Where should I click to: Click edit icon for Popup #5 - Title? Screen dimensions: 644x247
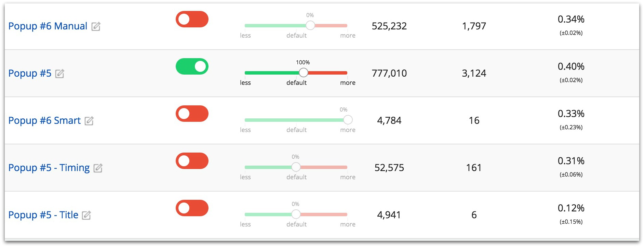pos(86,215)
